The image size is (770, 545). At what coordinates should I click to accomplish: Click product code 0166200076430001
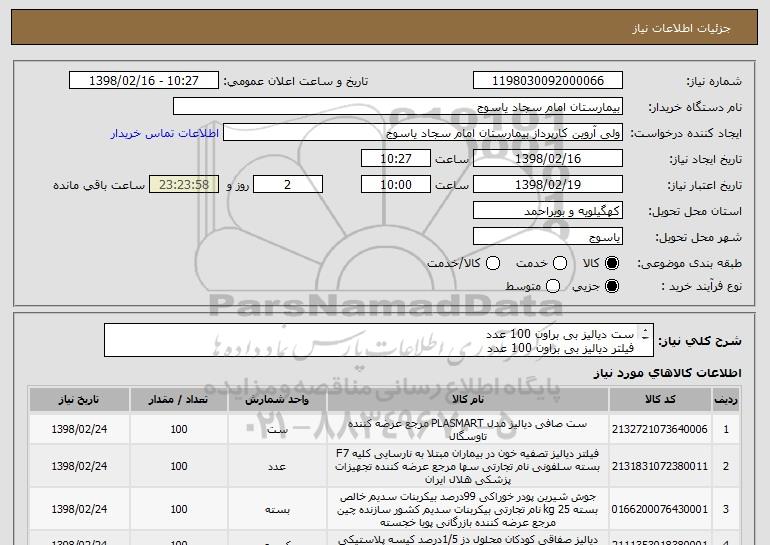point(660,509)
